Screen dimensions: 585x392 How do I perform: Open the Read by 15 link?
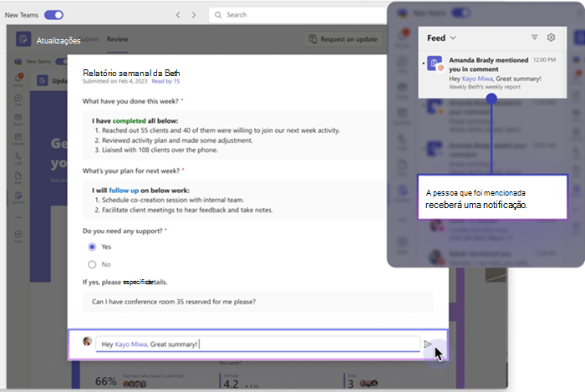click(x=165, y=81)
